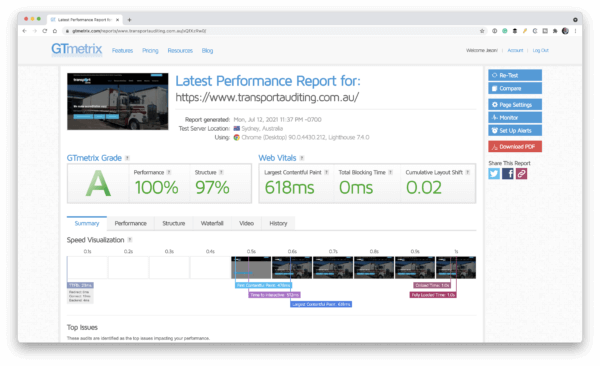Switch to the Summary tab

pos(87,223)
